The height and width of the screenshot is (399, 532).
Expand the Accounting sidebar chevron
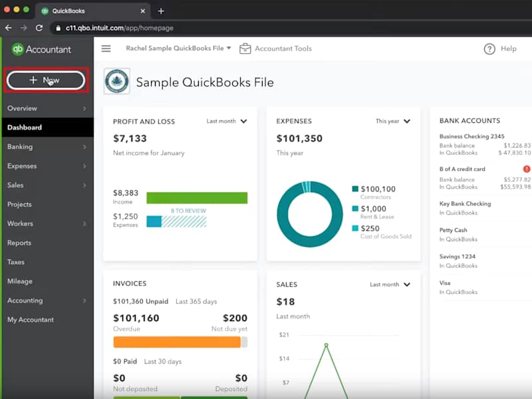coord(84,301)
